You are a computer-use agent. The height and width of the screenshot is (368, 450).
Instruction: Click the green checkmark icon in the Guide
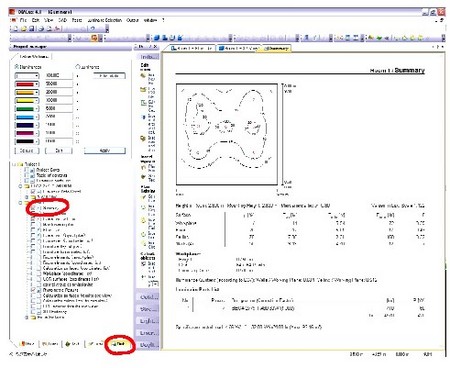tap(143, 197)
